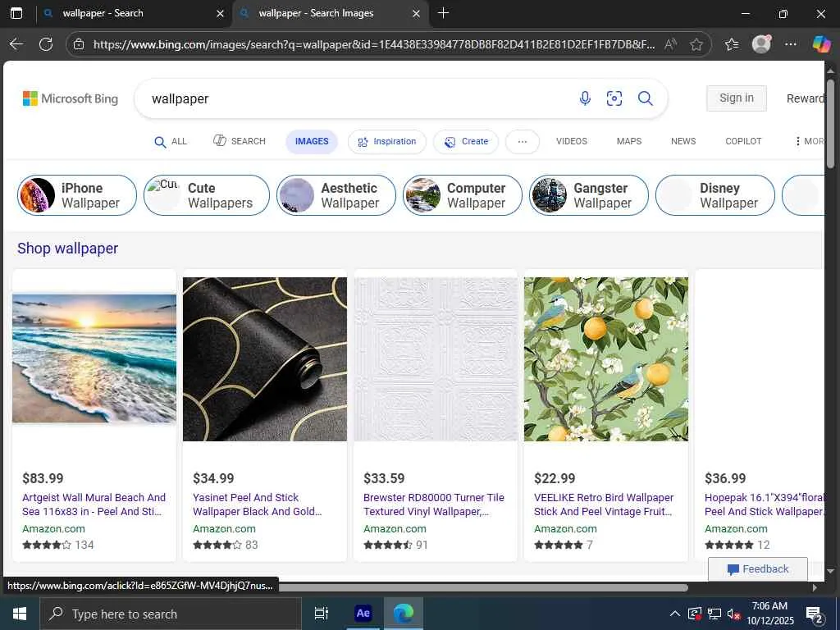Open the notification center icon
The height and width of the screenshot is (630, 840).
815,614
